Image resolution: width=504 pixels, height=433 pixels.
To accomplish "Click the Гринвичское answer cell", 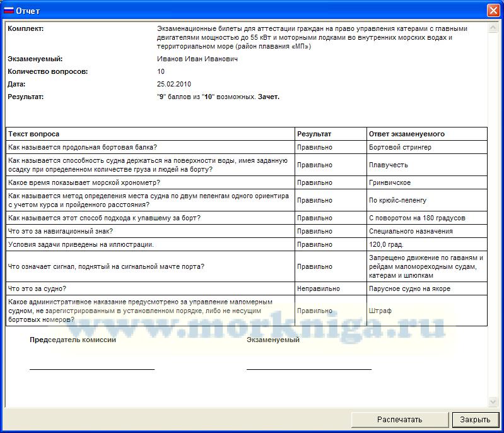I will tap(389, 182).
